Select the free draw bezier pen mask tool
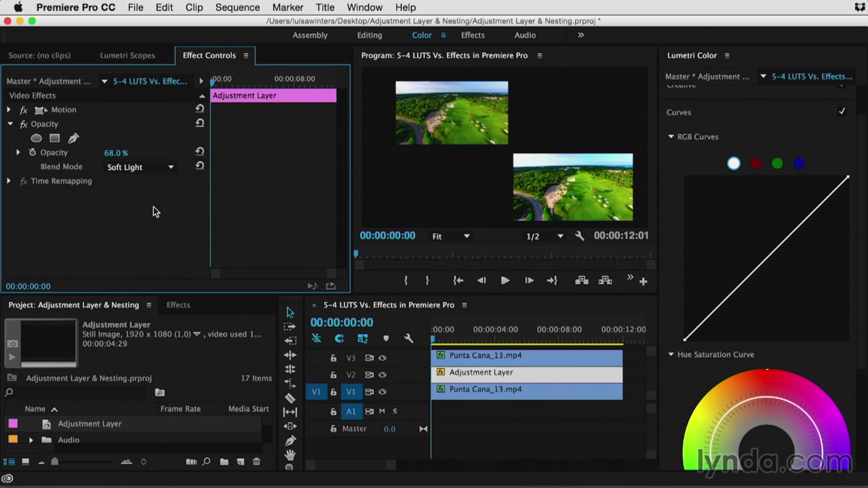 point(73,138)
